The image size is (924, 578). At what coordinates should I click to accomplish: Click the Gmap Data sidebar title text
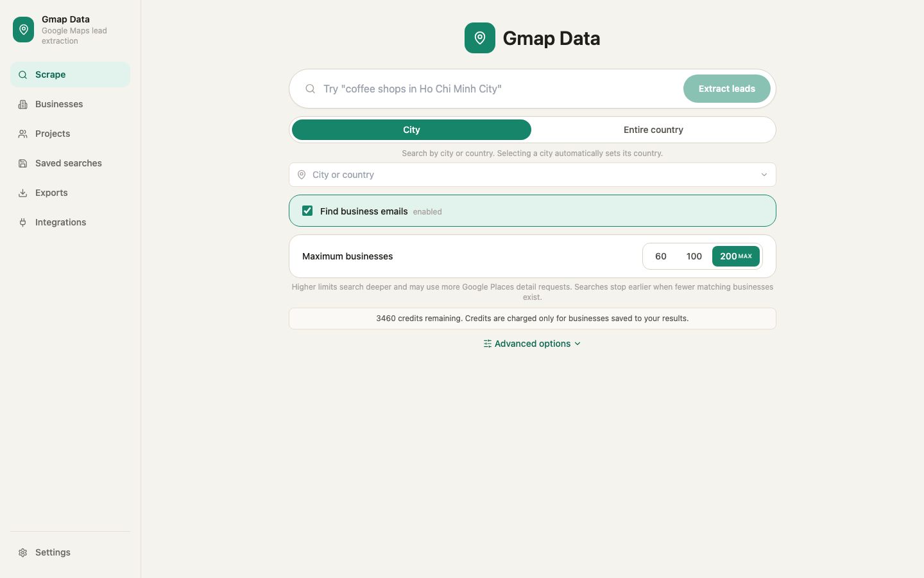click(x=65, y=19)
